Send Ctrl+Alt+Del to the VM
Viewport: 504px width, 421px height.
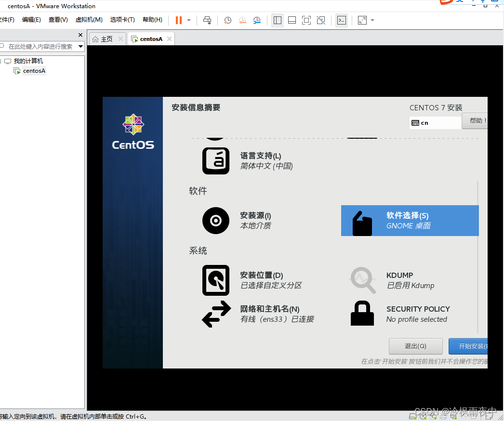207,20
